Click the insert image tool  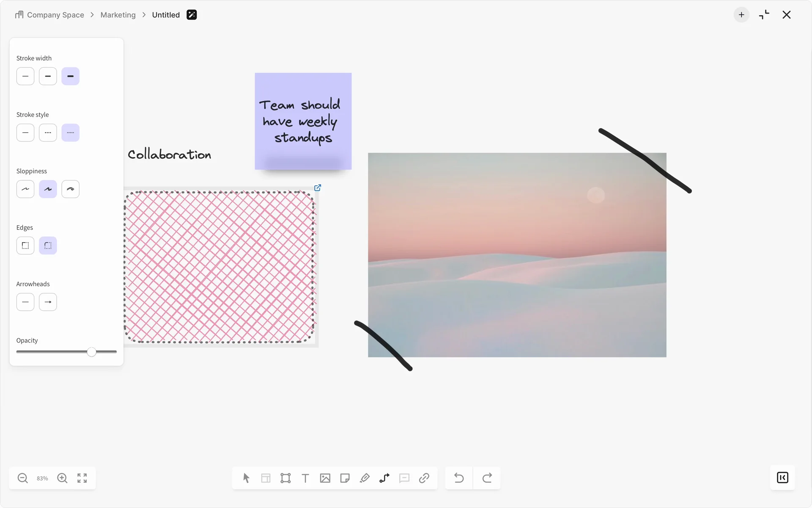[x=325, y=478]
